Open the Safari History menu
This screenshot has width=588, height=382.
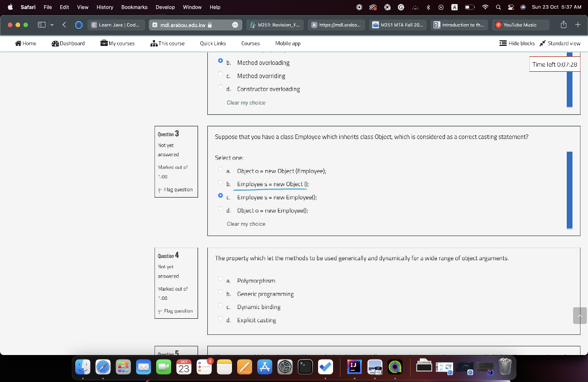105,7
